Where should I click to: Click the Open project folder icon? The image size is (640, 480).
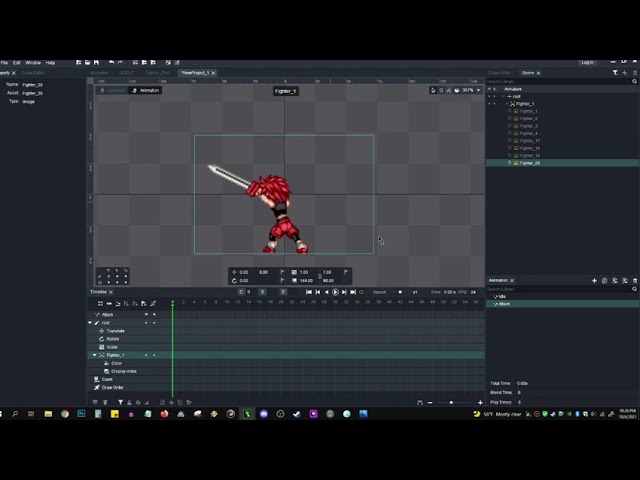pos(87,62)
